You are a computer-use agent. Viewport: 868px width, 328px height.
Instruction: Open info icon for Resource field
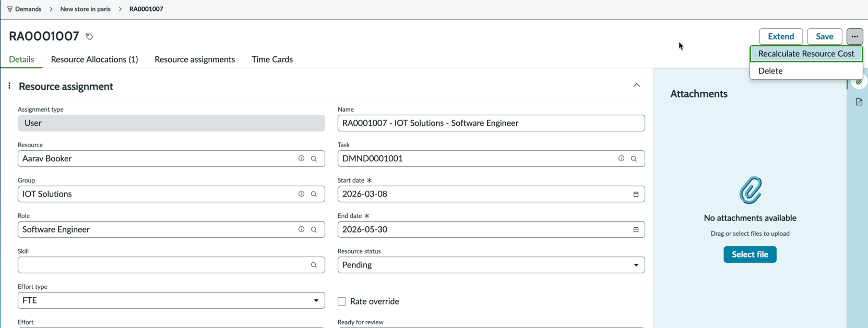[301, 159]
